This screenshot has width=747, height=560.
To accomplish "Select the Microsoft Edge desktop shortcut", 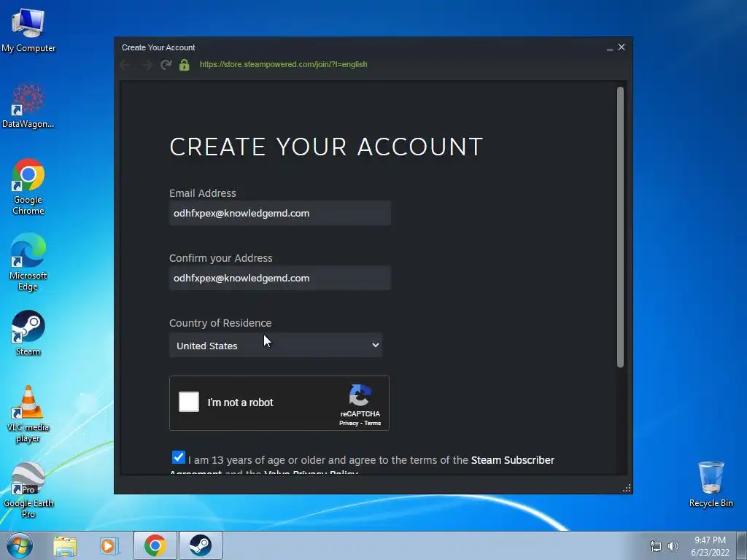I will [x=28, y=262].
